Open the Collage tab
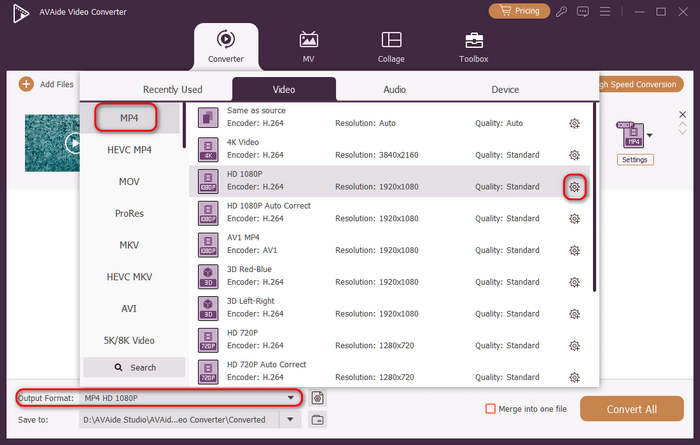The image size is (700, 445). 391,46
